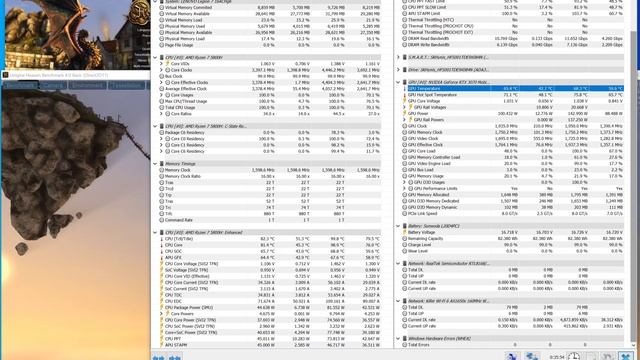Open the Environment tab in Heaven window
Viewport: 640px width, 360px height.
pyautogui.click(x=88, y=85)
